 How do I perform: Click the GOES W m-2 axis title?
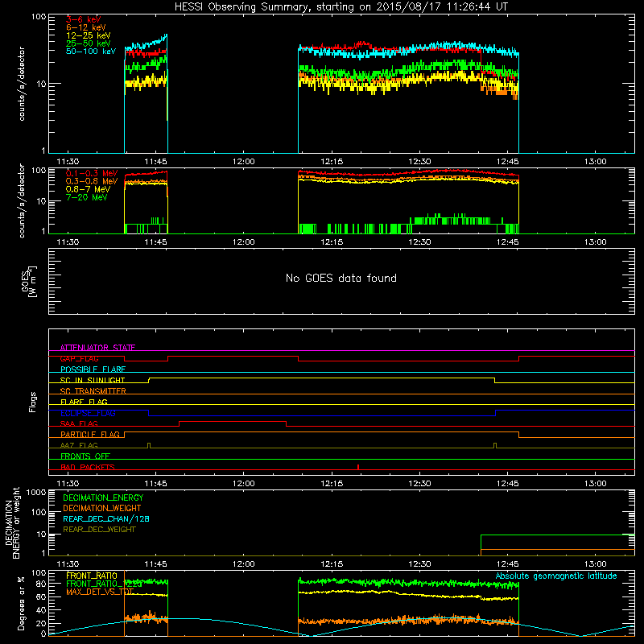[x=29, y=281]
